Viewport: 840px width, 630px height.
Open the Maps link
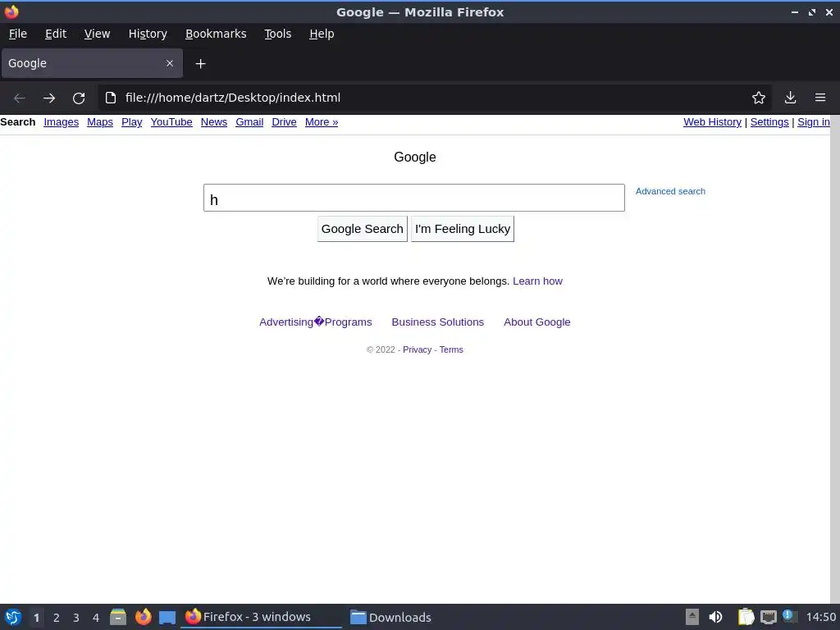coord(100,122)
